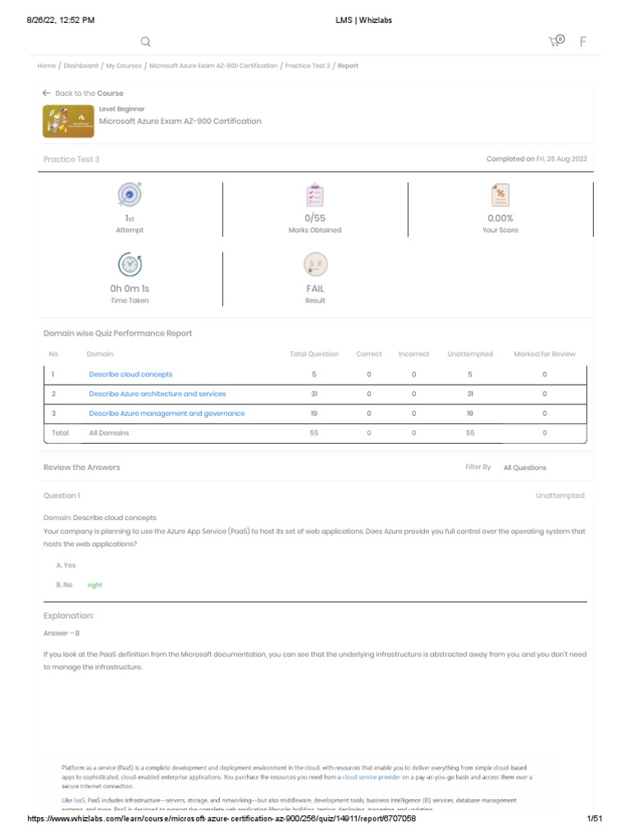Open Describe Azure management and governance link
The width and height of the screenshot is (630, 840).
pyautogui.click(x=167, y=413)
